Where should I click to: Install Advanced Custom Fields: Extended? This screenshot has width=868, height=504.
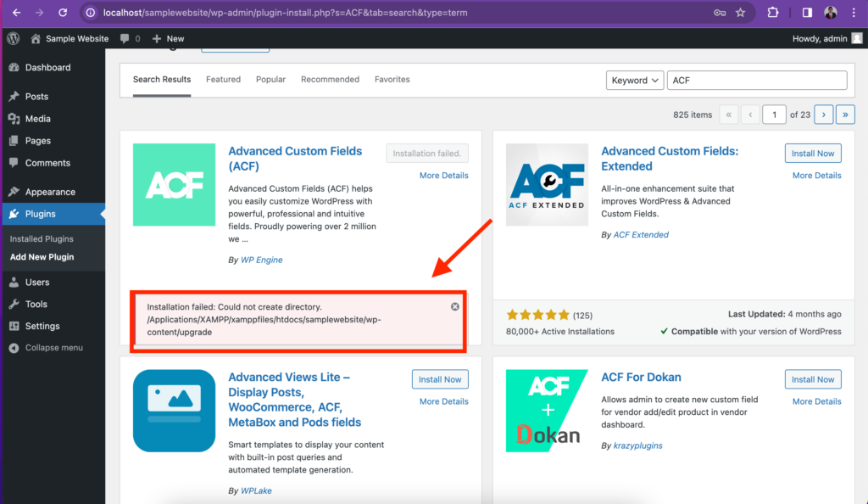pyautogui.click(x=813, y=154)
